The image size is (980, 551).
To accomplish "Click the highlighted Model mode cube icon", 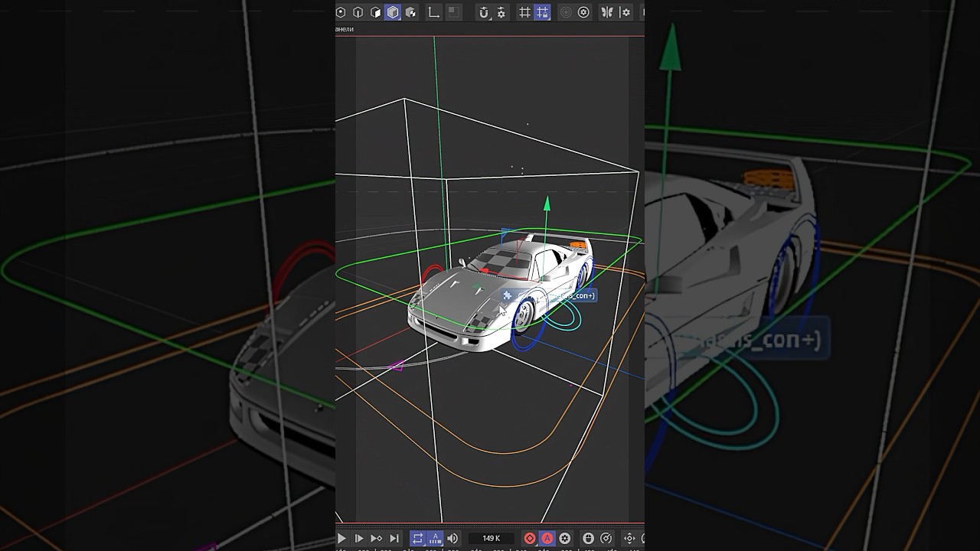I will pos(393,12).
